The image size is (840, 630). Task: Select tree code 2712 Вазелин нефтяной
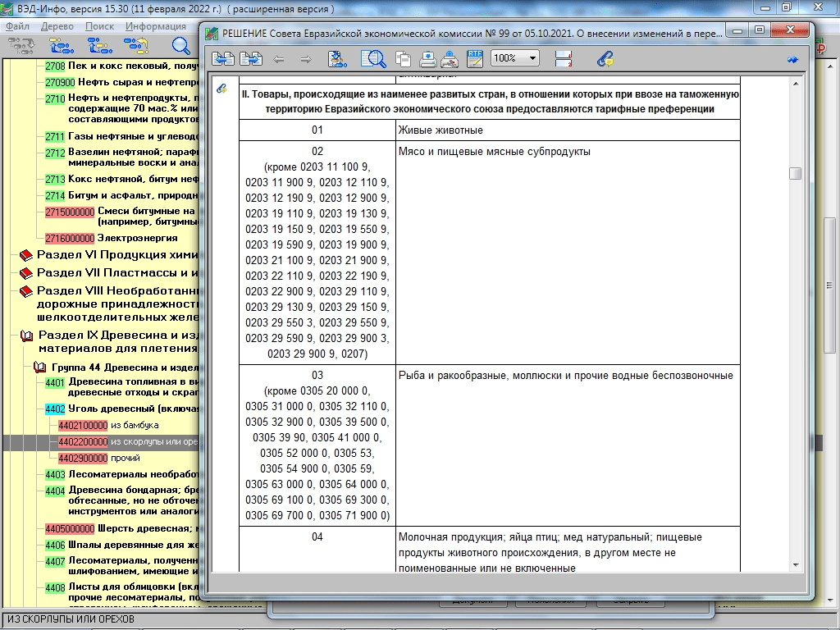(x=55, y=153)
